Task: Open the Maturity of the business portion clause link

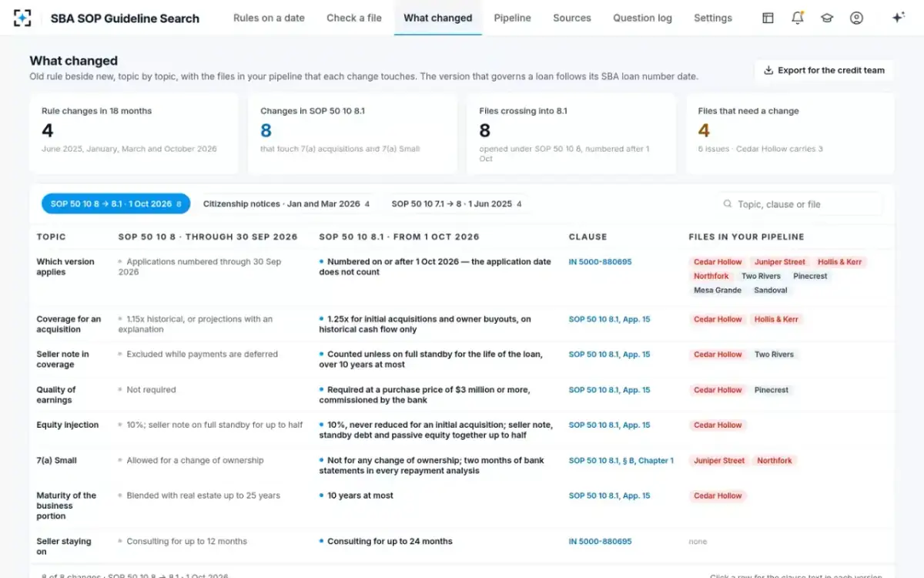Action: pyautogui.click(x=609, y=496)
